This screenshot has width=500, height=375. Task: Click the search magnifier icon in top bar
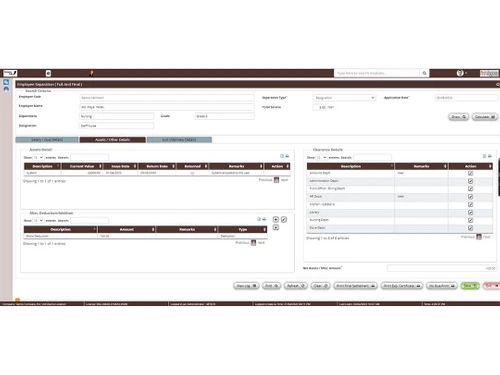(424, 73)
